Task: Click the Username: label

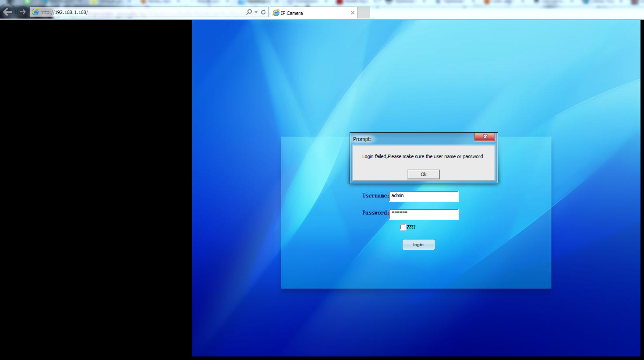Action: pos(375,196)
